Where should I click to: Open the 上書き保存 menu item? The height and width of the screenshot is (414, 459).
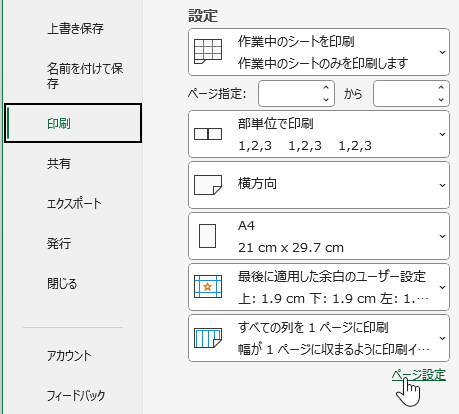[75, 28]
